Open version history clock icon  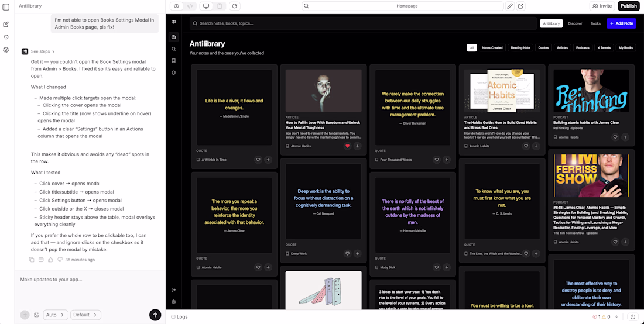tap(6, 37)
